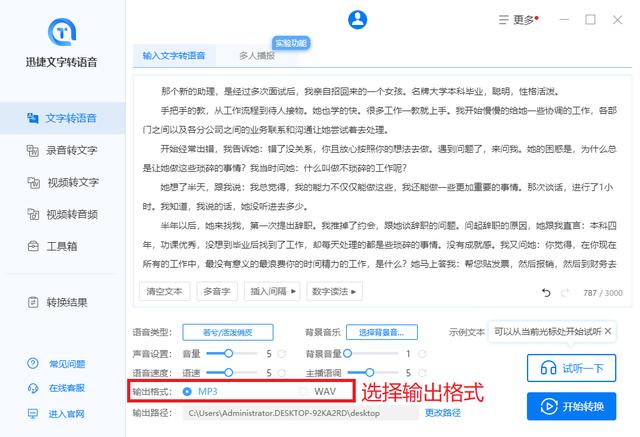The height and width of the screenshot is (437, 640).
Task: Open 转换结果 in the sidebar
Action: 62,302
